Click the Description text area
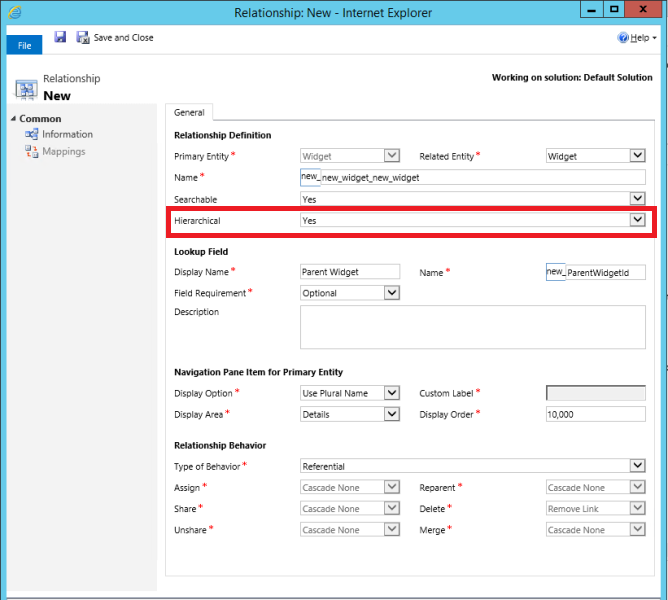Screen dimensions: 668x600 pos(472,327)
